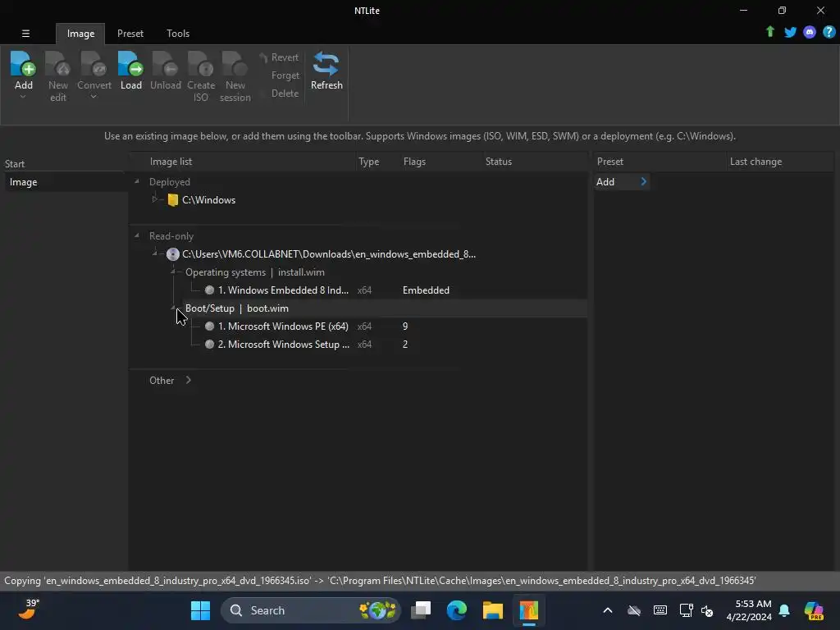Collapse the Boot/Setup boot.wim node

(173, 308)
